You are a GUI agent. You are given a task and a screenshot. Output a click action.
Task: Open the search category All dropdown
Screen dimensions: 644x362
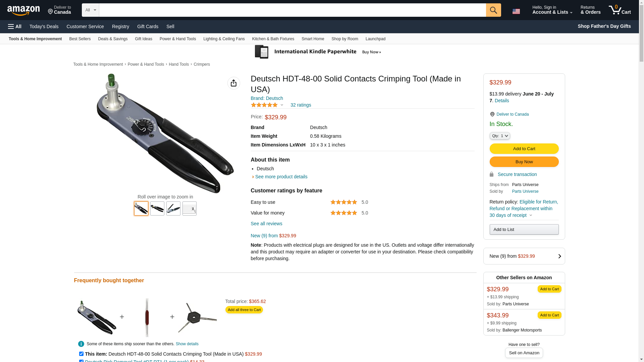[x=91, y=10]
